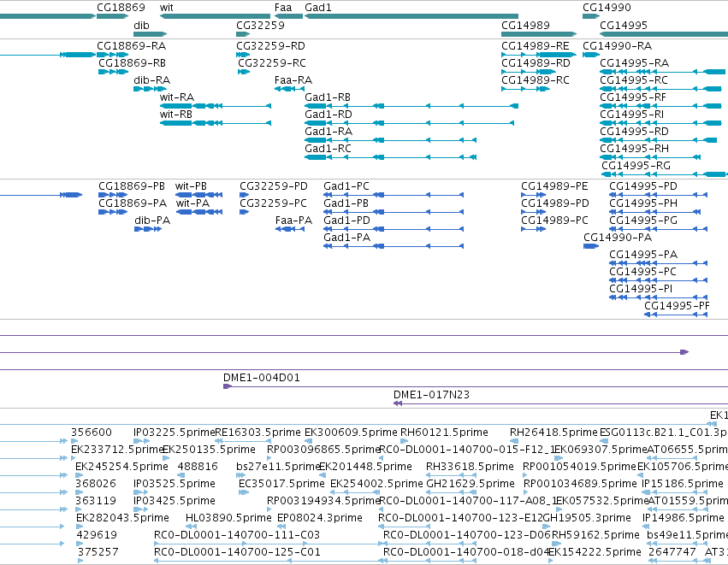The height and width of the screenshot is (565, 728).
Task: Select EST RH59162.5prime
Action: click(x=595, y=535)
